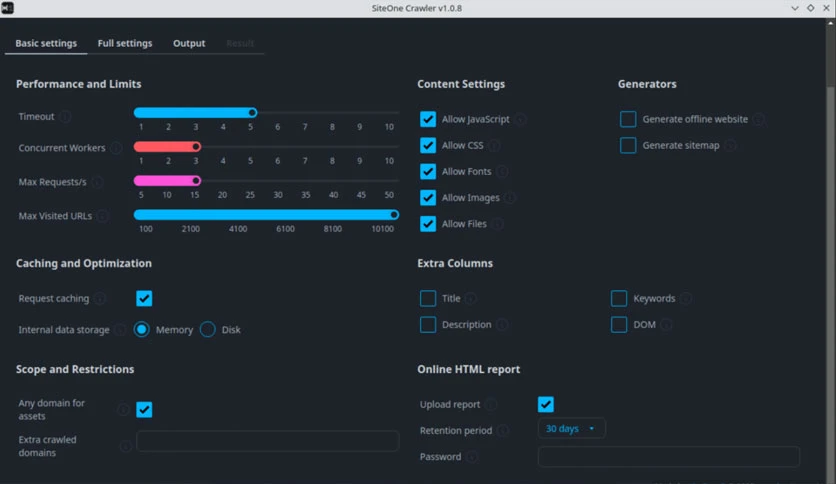Switch to the Basic settings tab
This screenshot has height=484, width=836.
click(x=46, y=43)
